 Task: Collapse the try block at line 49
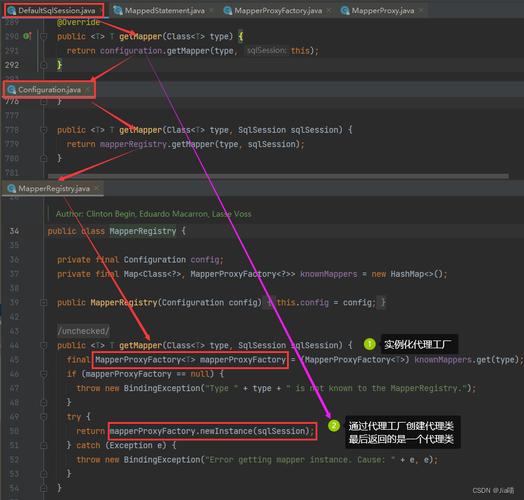click(x=43, y=416)
